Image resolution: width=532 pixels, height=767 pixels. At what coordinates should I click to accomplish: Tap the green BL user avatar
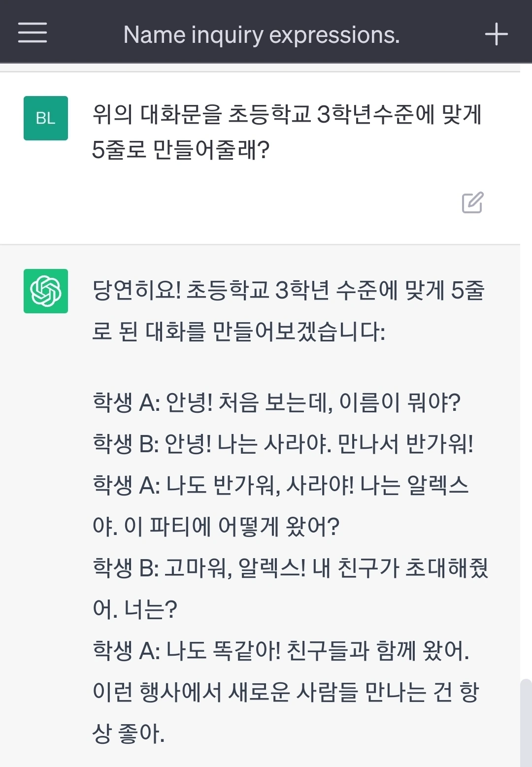(46, 118)
